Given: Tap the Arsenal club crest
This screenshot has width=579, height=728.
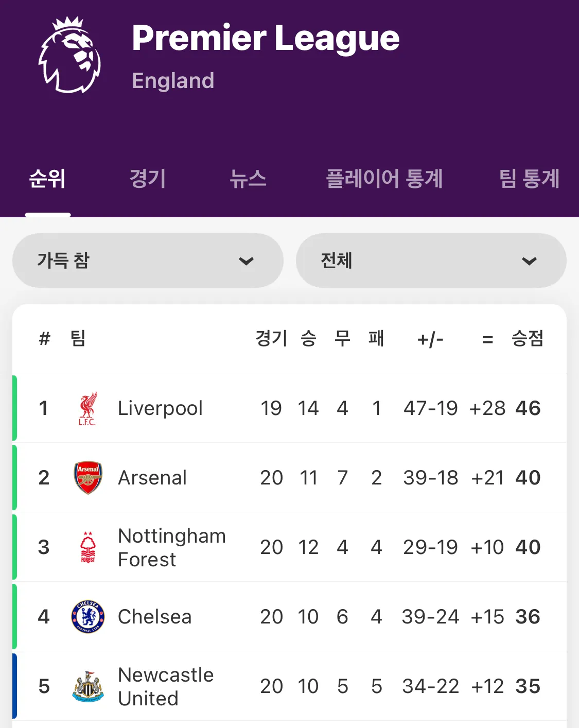Looking at the screenshot, I should 88,477.
